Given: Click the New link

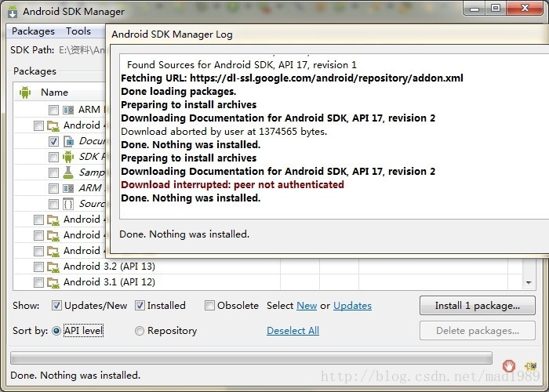Looking at the screenshot, I should tap(307, 306).
